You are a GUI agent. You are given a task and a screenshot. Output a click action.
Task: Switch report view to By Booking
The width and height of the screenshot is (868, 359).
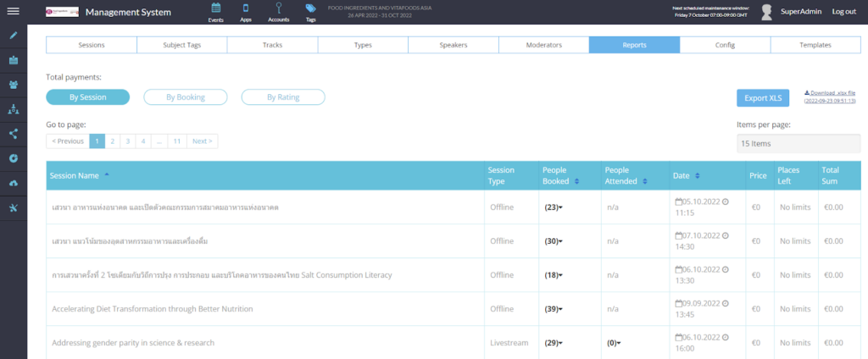[186, 97]
